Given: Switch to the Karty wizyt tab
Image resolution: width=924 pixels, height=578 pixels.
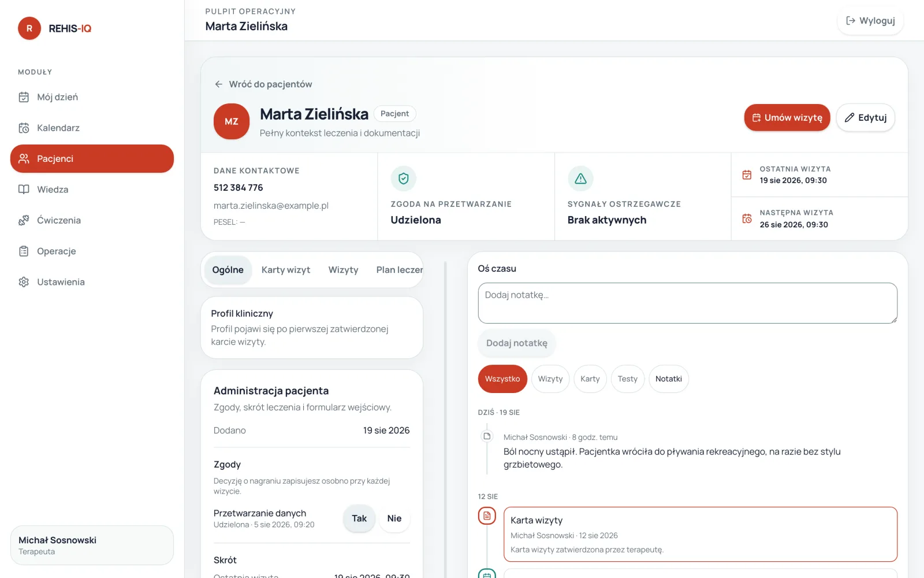Looking at the screenshot, I should point(286,270).
